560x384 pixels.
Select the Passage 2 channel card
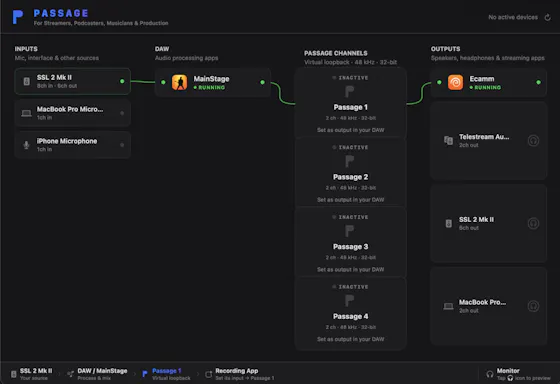pyautogui.click(x=350, y=173)
